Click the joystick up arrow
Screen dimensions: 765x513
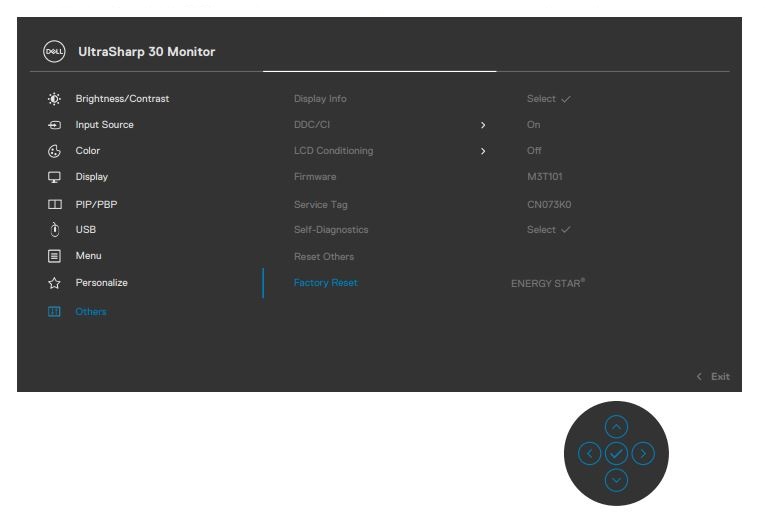(616, 427)
